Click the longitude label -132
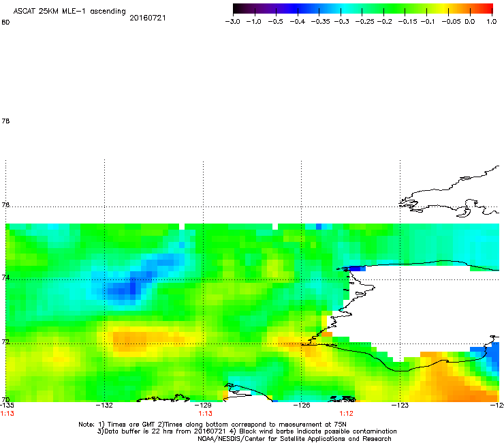Screen dimensions: 504x443 coord(104,406)
